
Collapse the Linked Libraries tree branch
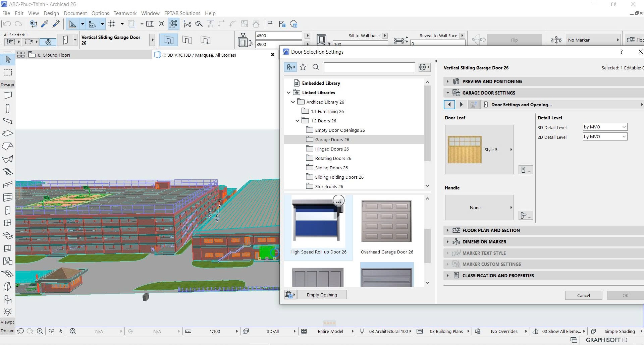click(x=289, y=93)
